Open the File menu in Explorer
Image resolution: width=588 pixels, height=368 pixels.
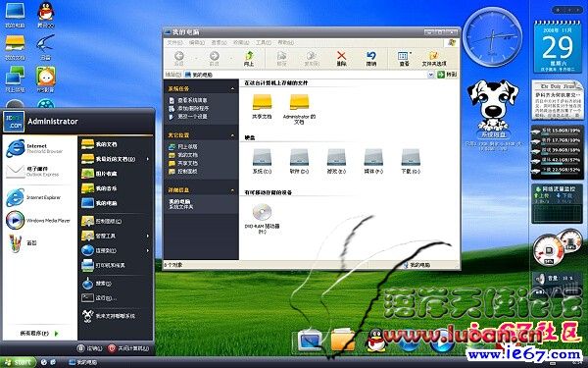[174, 43]
